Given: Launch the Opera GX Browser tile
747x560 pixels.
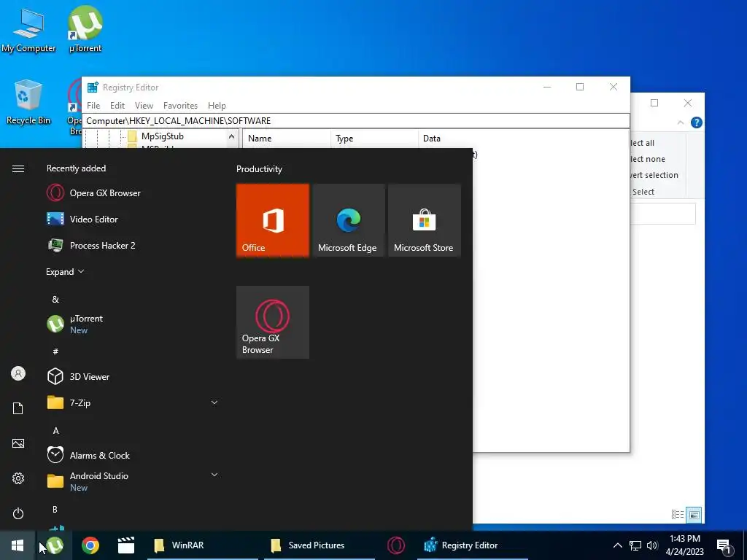Looking at the screenshot, I should click(x=273, y=322).
